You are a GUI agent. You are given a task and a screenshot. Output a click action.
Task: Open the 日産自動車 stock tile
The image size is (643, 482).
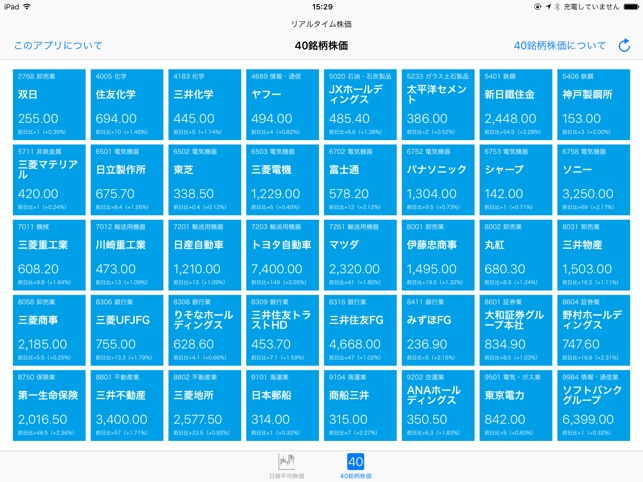(x=205, y=255)
